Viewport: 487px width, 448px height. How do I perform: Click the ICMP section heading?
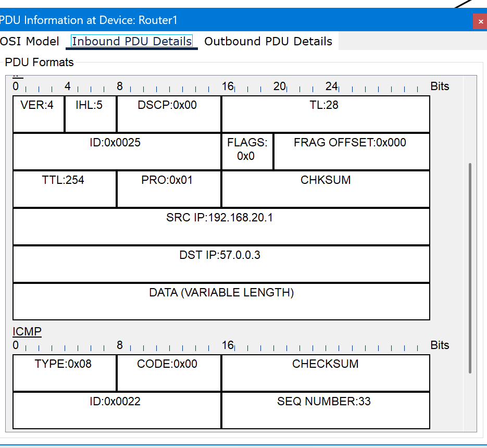(27, 331)
